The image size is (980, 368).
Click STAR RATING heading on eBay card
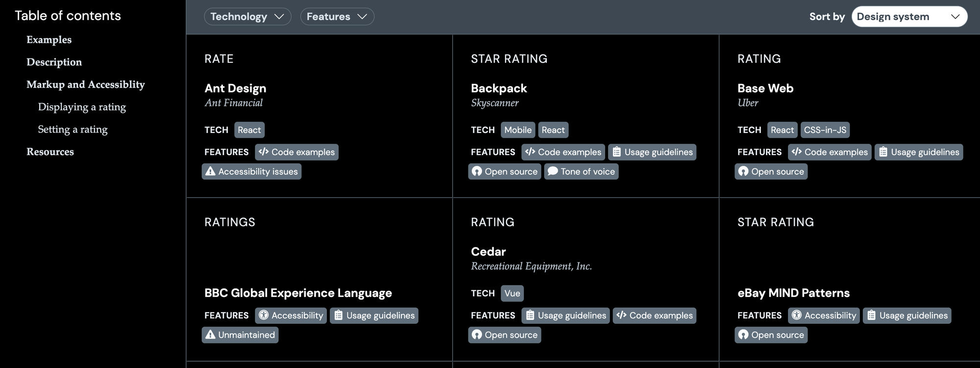pyautogui.click(x=776, y=222)
